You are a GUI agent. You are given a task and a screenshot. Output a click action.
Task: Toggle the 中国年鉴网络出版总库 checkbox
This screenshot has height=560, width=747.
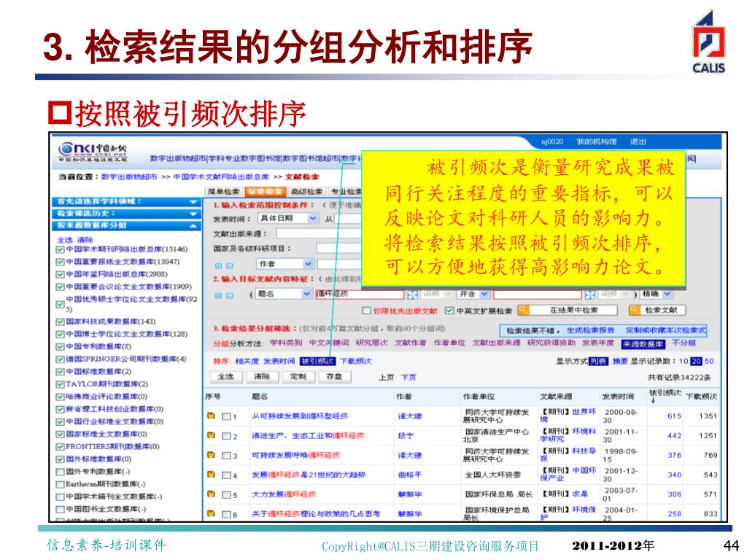pyautogui.click(x=60, y=274)
